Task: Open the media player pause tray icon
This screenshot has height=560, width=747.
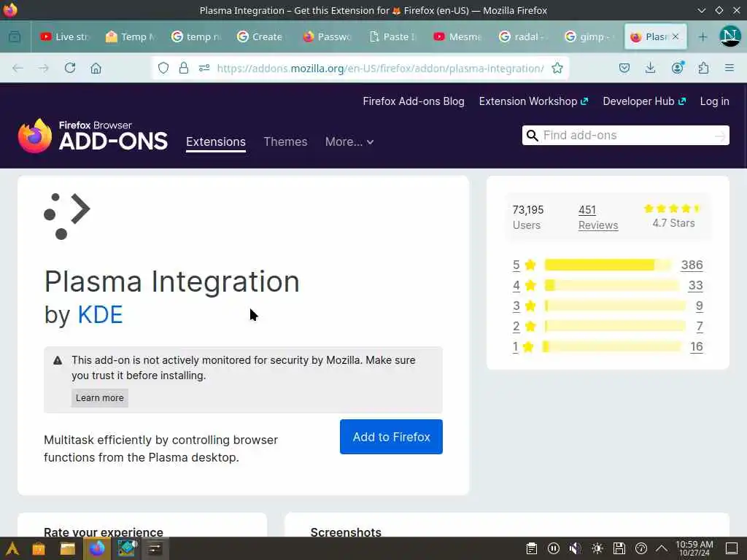Action: [553, 548]
